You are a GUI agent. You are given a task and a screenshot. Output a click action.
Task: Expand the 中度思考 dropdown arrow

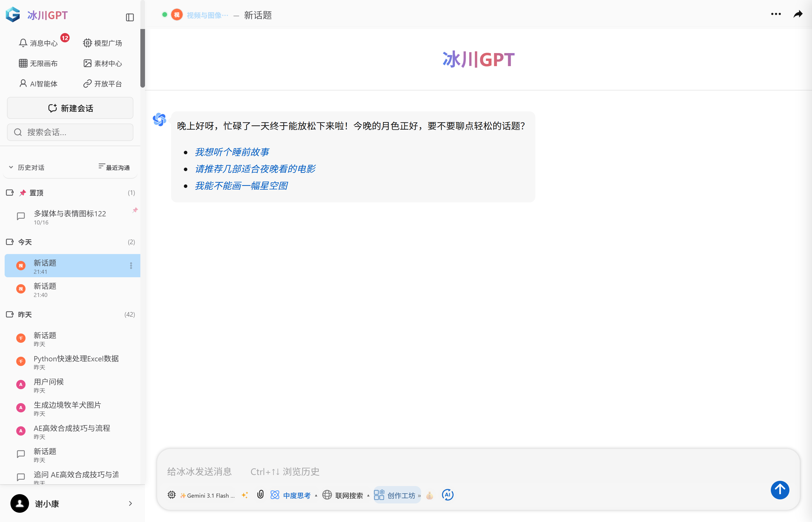click(x=316, y=495)
